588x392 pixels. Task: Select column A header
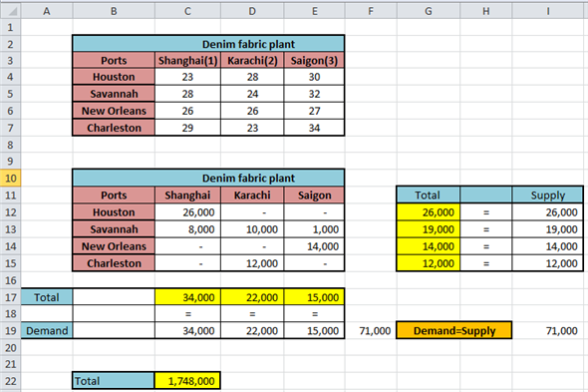click(47, 11)
